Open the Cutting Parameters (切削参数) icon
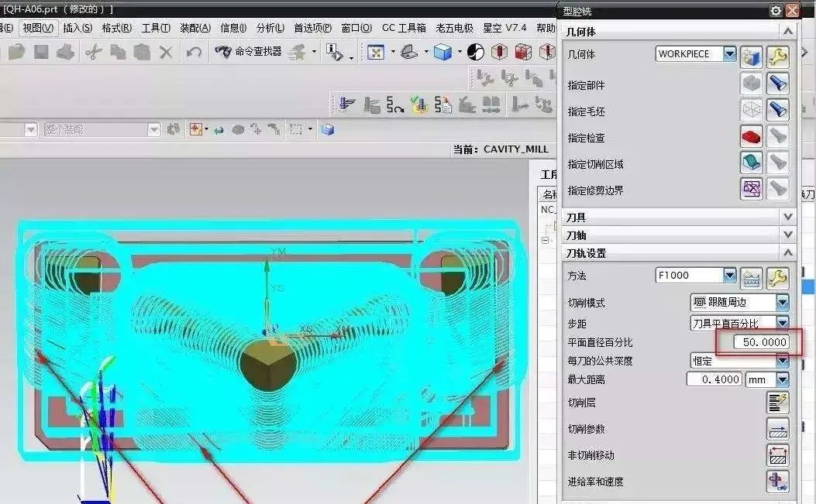The height and width of the screenshot is (504, 816). tap(777, 429)
